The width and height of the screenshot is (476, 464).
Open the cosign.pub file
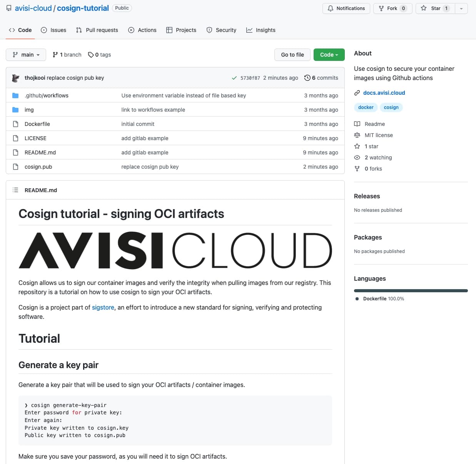pos(38,166)
